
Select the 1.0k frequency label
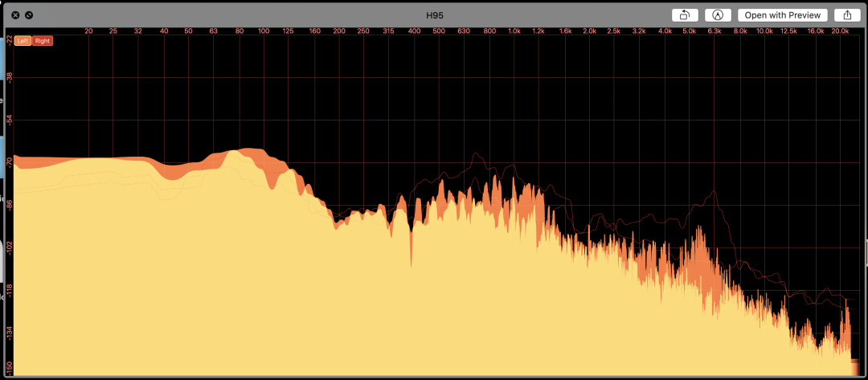tap(514, 31)
